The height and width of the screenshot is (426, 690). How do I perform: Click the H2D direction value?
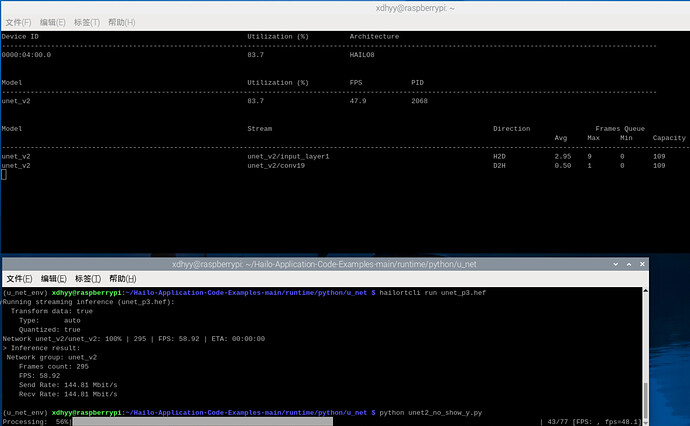click(499, 156)
